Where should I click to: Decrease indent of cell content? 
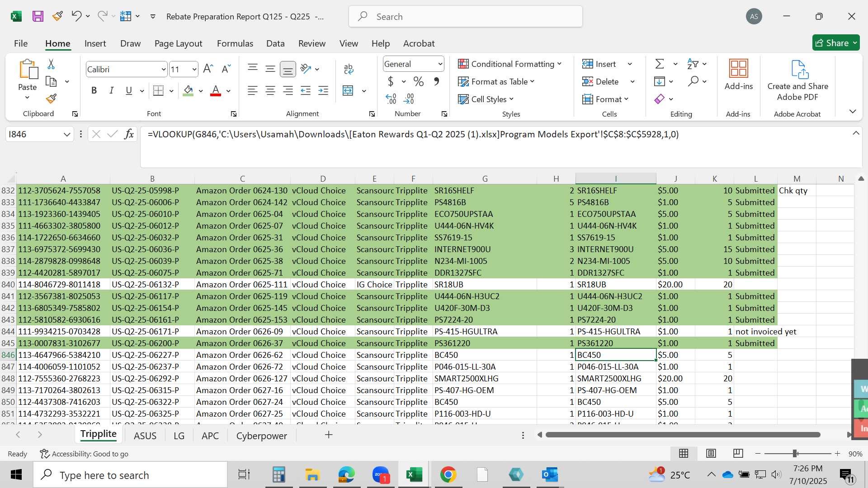click(x=306, y=91)
